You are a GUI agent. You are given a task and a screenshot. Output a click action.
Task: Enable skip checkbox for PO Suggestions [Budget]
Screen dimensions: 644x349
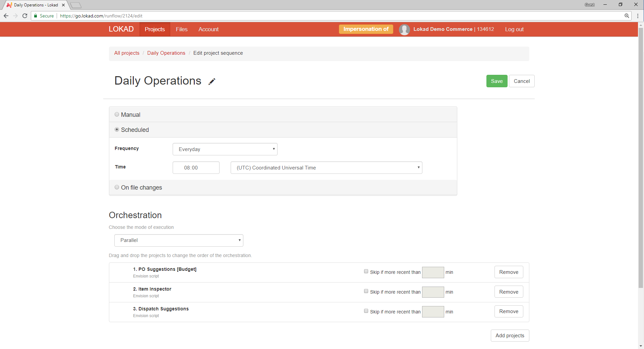tap(366, 271)
